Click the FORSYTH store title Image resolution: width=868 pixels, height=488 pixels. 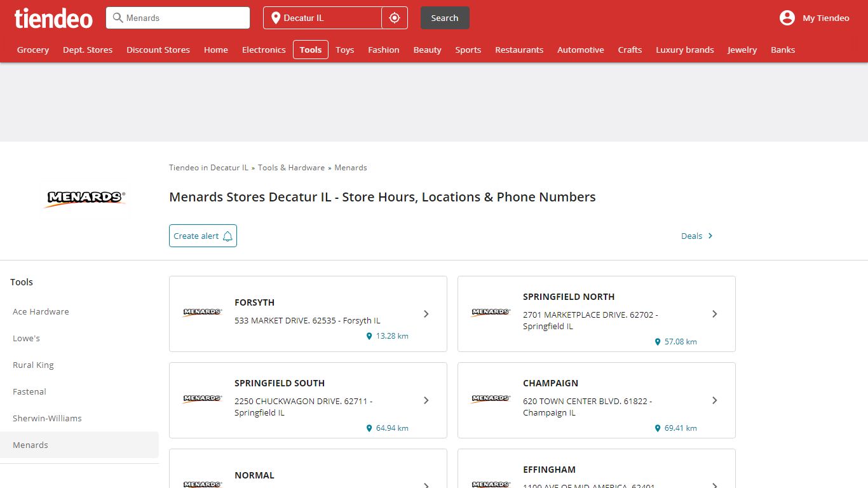254,302
